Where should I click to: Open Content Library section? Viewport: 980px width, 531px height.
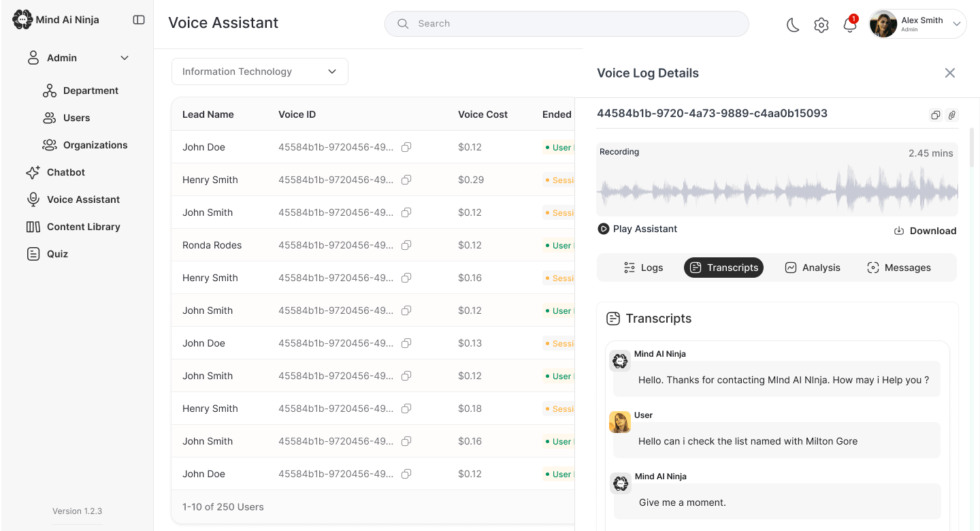73,227
